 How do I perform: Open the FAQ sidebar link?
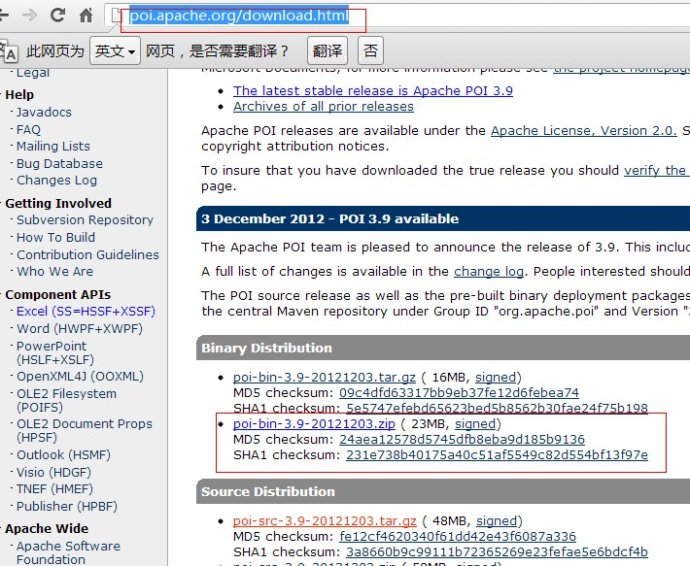coord(29,129)
